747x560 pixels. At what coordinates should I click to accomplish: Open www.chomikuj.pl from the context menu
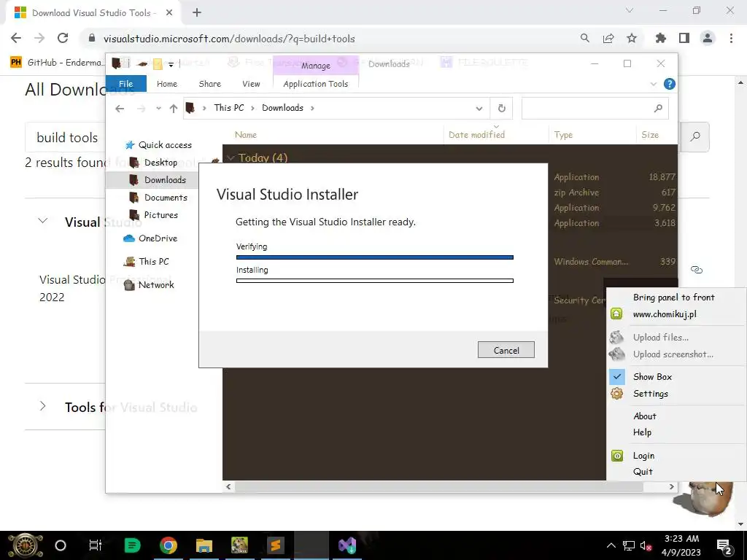tap(665, 314)
